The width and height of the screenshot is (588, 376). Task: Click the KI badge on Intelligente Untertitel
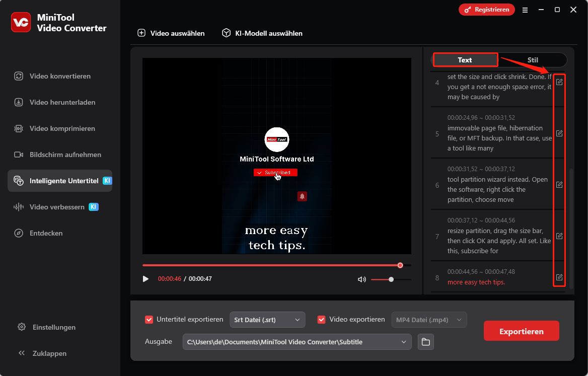pyautogui.click(x=107, y=181)
